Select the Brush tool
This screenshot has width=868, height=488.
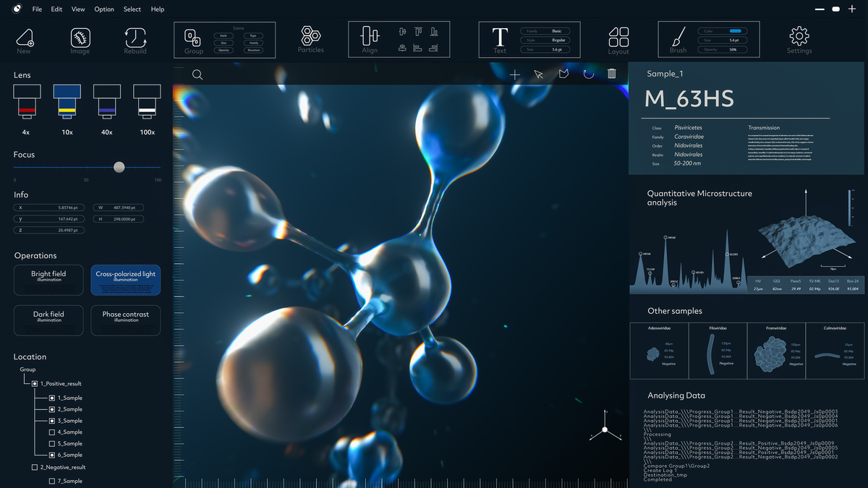(x=678, y=38)
